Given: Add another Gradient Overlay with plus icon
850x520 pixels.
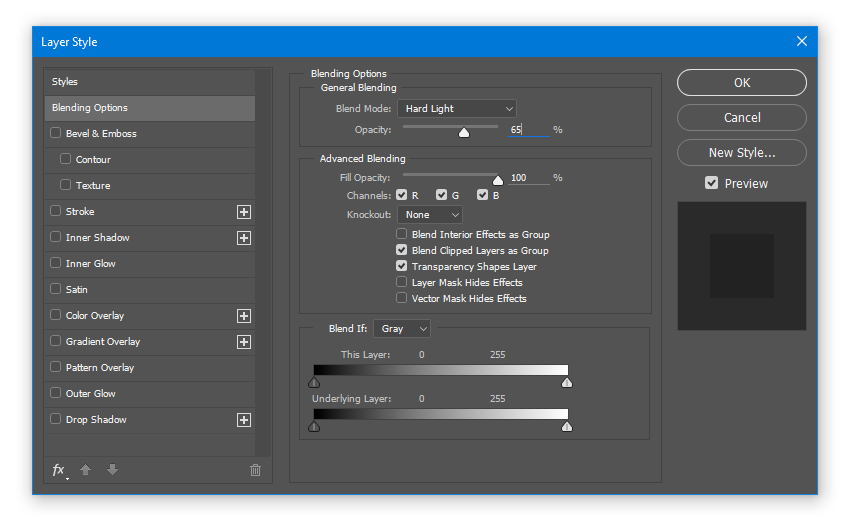Looking at the screenshot, I should (244, 342).
